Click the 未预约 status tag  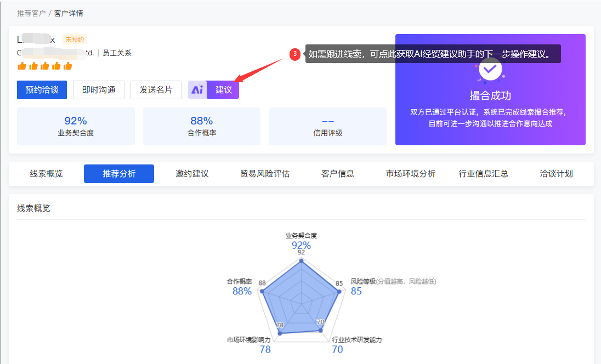[x=75, y=39]
